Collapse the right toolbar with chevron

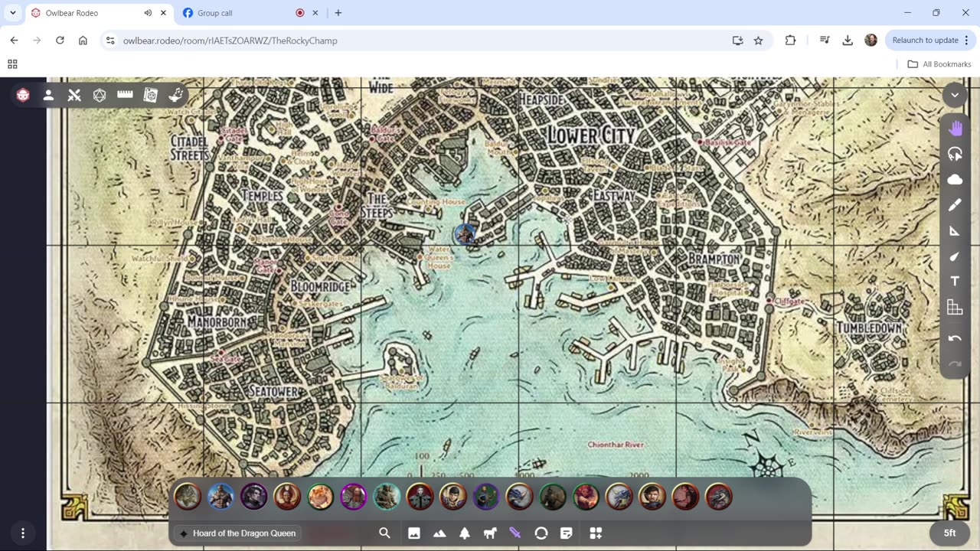(x=955, y=95)
